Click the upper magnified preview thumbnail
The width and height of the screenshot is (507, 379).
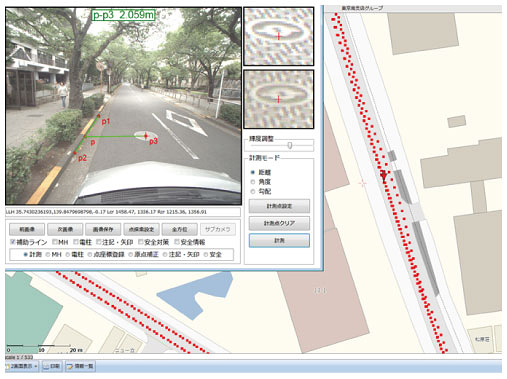pyautogui.click(x=279, y=36)
